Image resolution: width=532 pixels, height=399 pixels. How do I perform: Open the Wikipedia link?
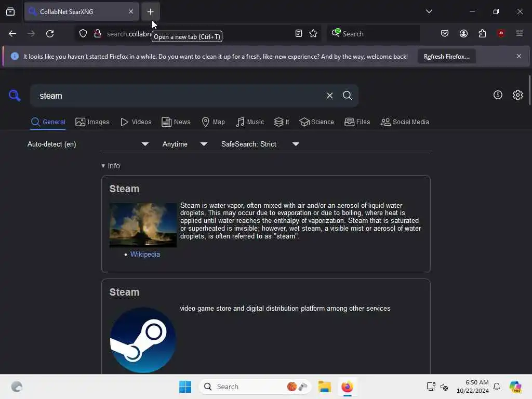145,254
